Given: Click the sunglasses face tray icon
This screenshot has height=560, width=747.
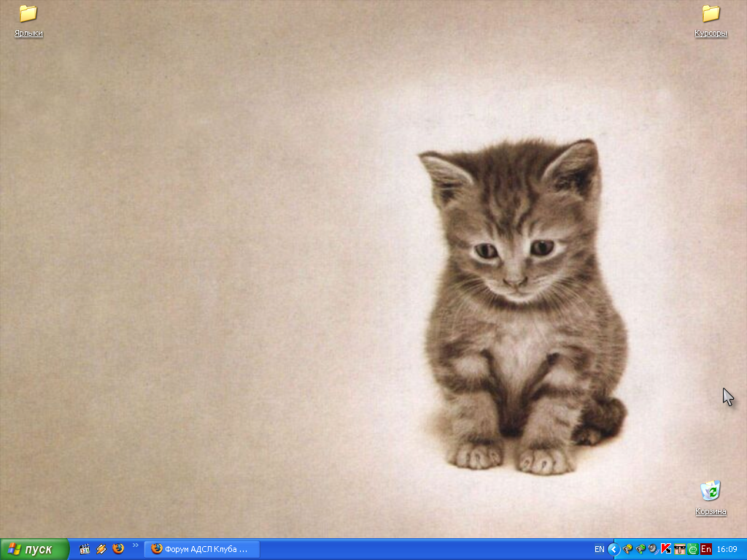Looking at the screenshot, I should click(679, 549).
